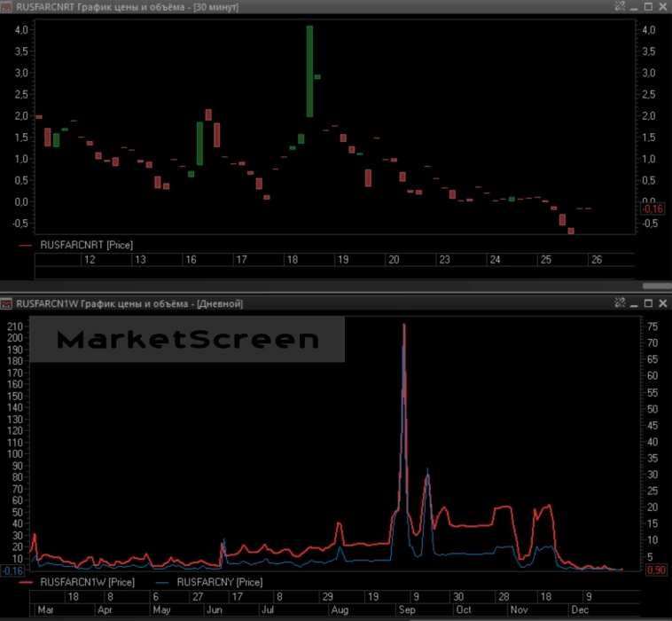Click date label 20 on the upper time axis
Viewport: 672px width, 621px height.
[x=394, y=260]
